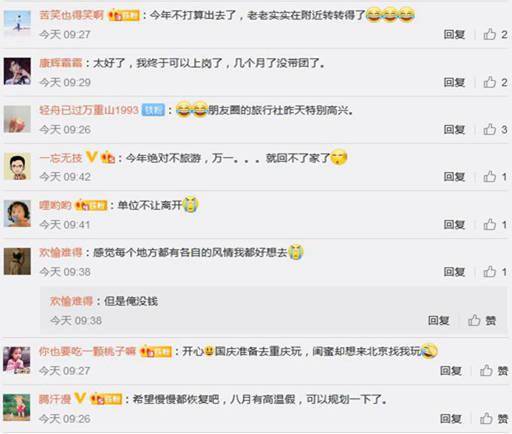The width and height of the screenshot is (512, 434).
Task: Reply to 康辉霜霜's comment at 09:29
Action: click(x=454, y=82)
